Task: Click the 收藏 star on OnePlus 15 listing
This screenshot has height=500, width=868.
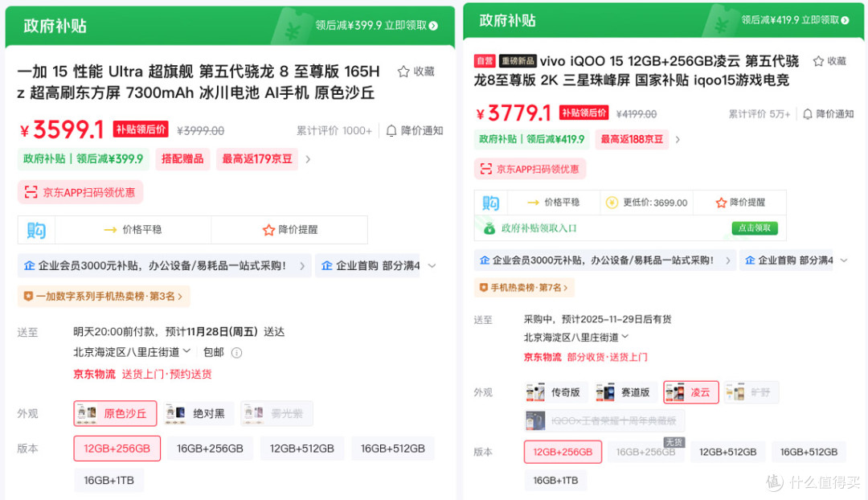Action: click(403, 72)
